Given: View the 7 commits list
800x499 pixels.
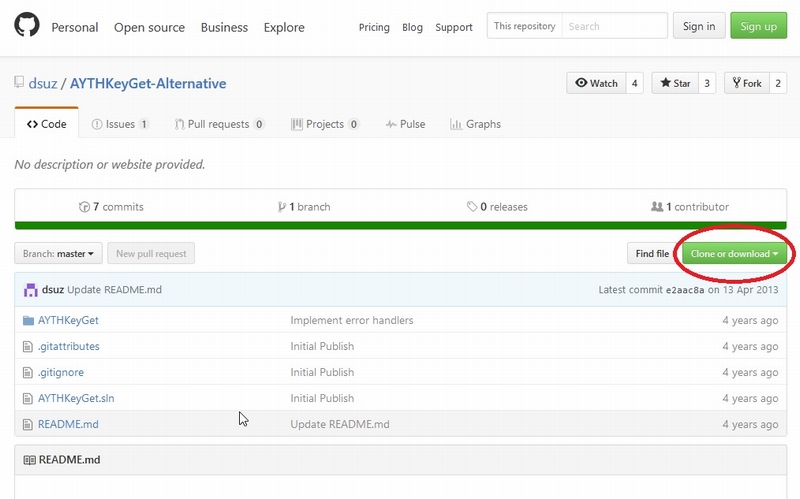Looking at the screenshot, I should 111,207.
